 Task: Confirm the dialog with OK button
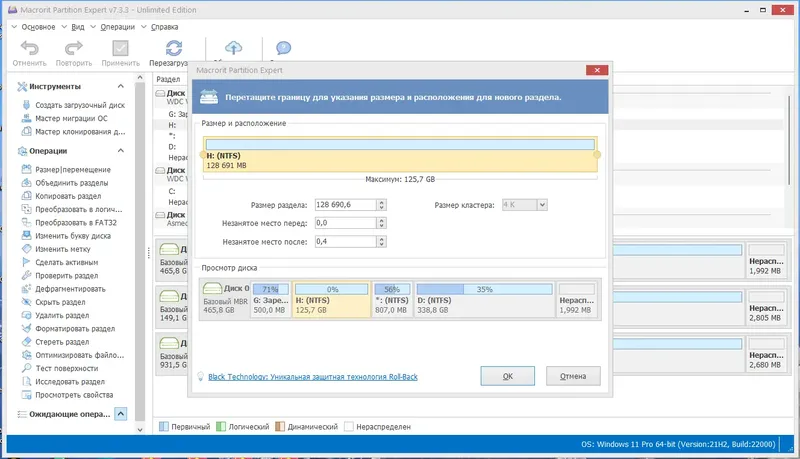pyautogui.click(x=508, y=376)
